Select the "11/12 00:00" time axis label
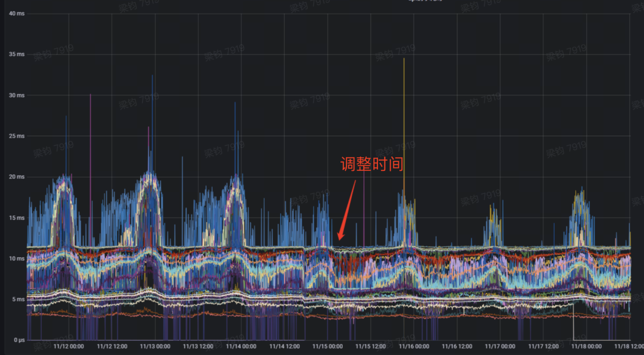This screenshot has width=644, height=355. pyautogui.click(x=69, y=347)
